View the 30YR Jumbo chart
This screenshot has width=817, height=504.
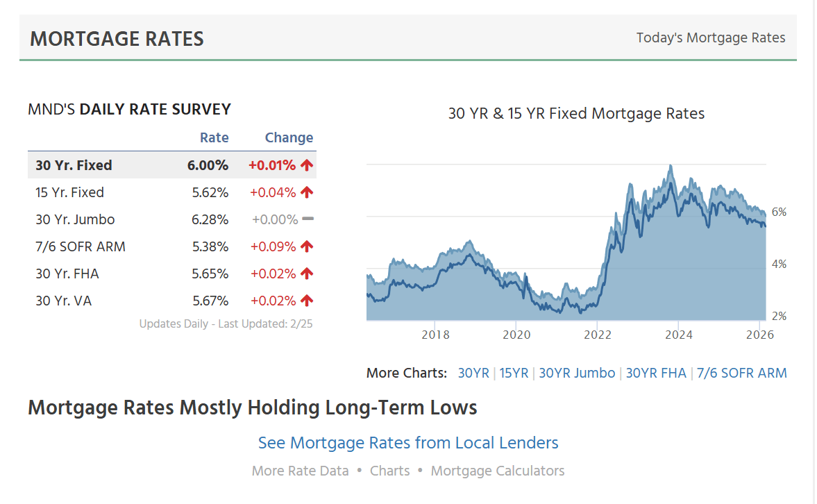(x=577, y=373)
